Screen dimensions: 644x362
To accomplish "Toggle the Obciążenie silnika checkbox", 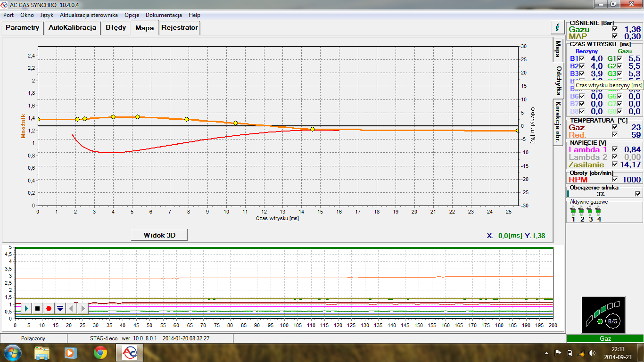I will 638,194.
